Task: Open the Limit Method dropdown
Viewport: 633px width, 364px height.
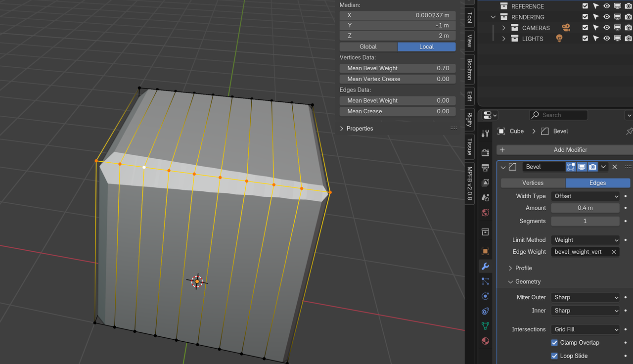Action: 585,240
